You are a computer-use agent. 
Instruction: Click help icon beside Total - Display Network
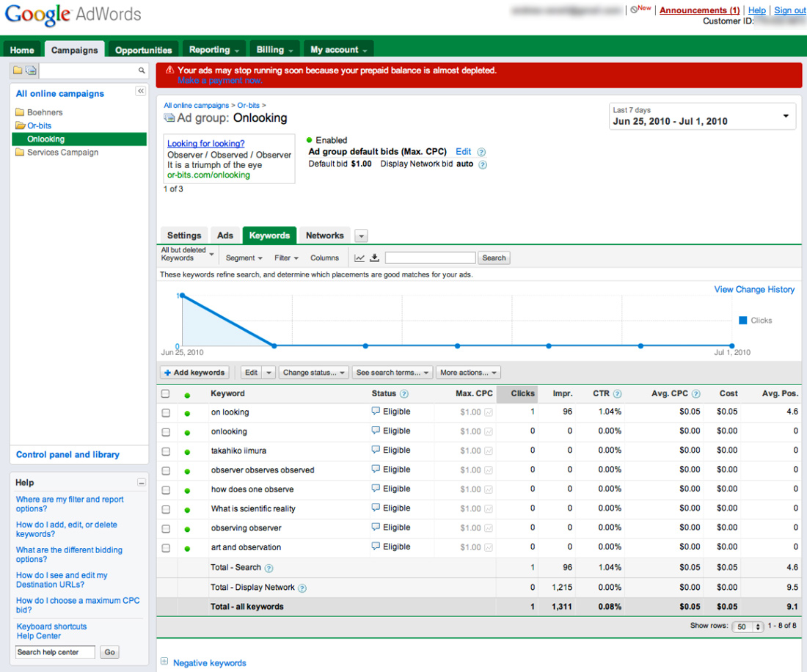[302, 588]
